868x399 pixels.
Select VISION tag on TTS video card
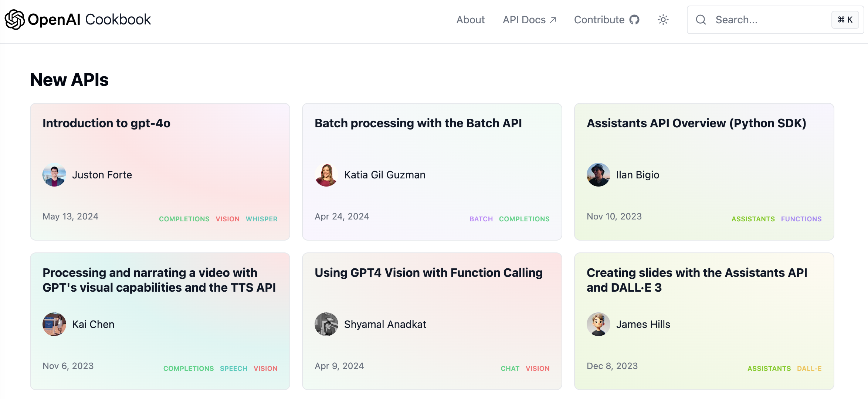tap(265, 369)
